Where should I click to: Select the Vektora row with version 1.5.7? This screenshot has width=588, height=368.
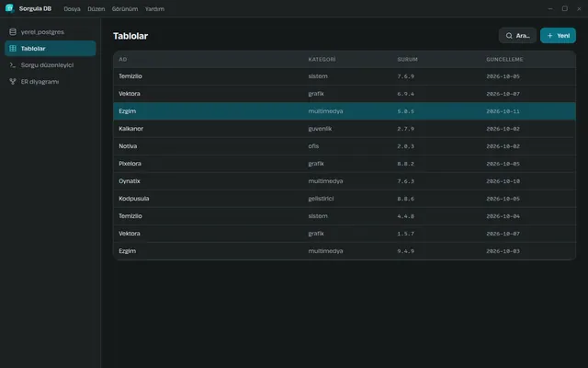345,233
